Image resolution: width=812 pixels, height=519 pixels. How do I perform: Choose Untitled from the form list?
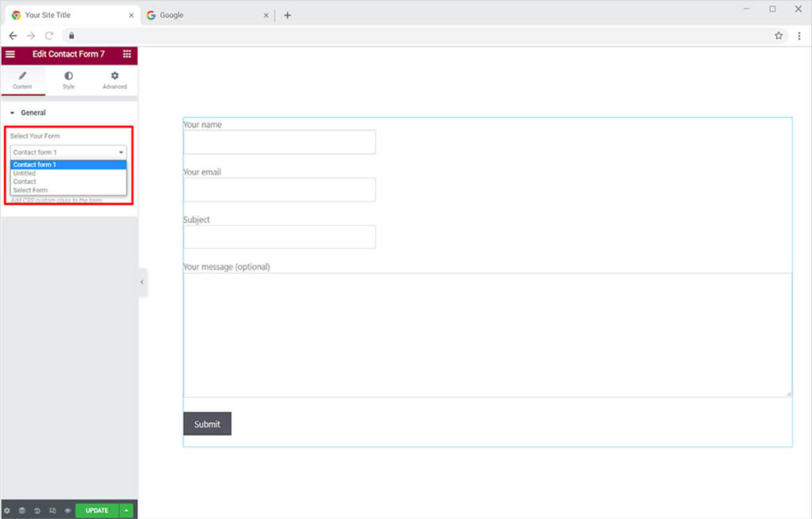click(x=25, y=173)
